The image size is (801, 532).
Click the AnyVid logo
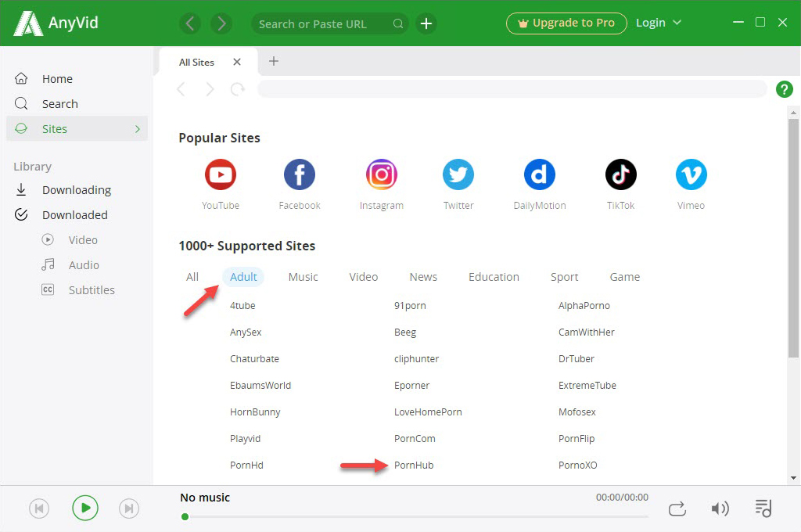56,23
